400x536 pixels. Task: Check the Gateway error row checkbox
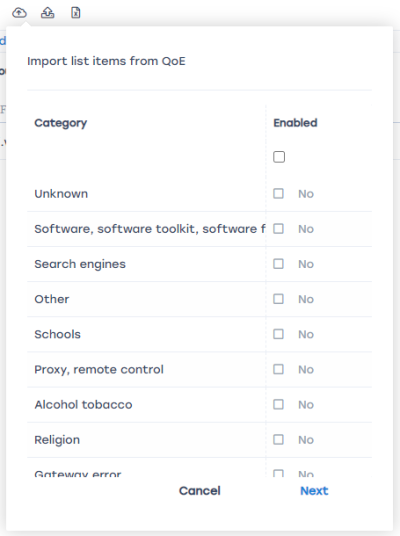278,473
